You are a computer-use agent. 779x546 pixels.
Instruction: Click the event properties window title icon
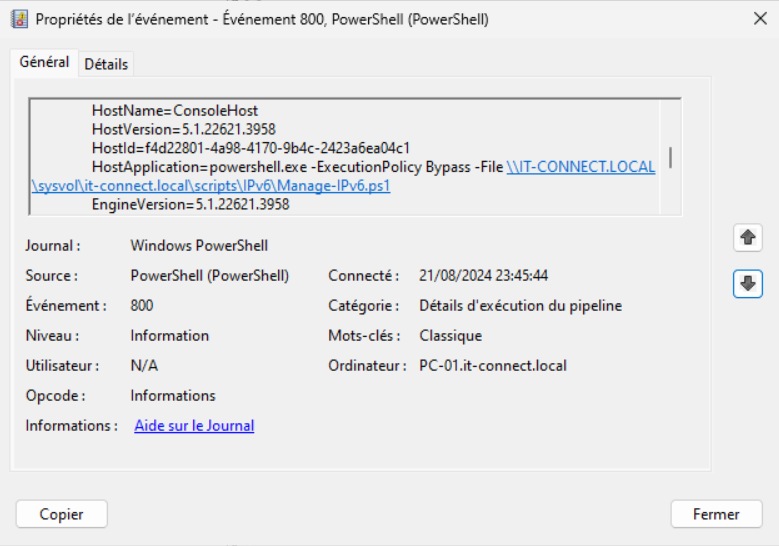coord(18,19)
